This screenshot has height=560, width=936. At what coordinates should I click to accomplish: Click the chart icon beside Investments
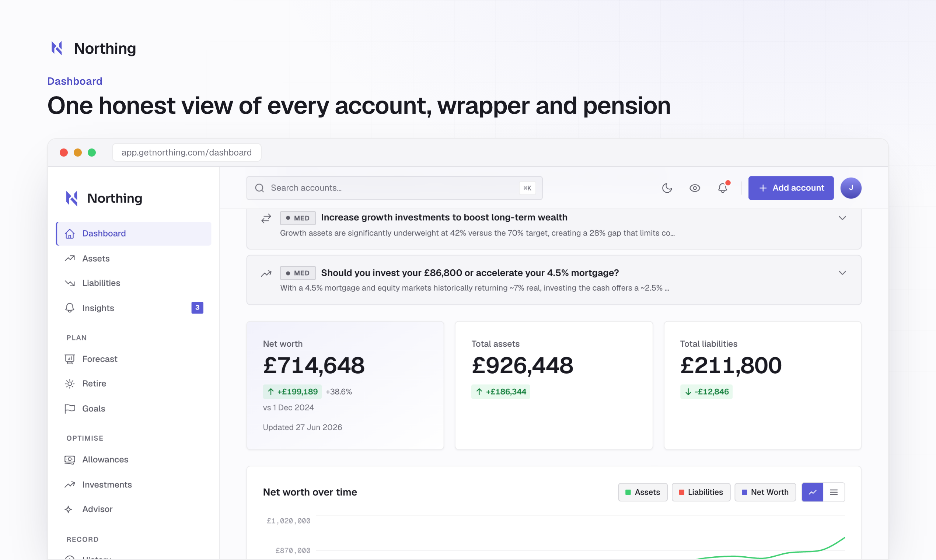[x=70, y=484]
